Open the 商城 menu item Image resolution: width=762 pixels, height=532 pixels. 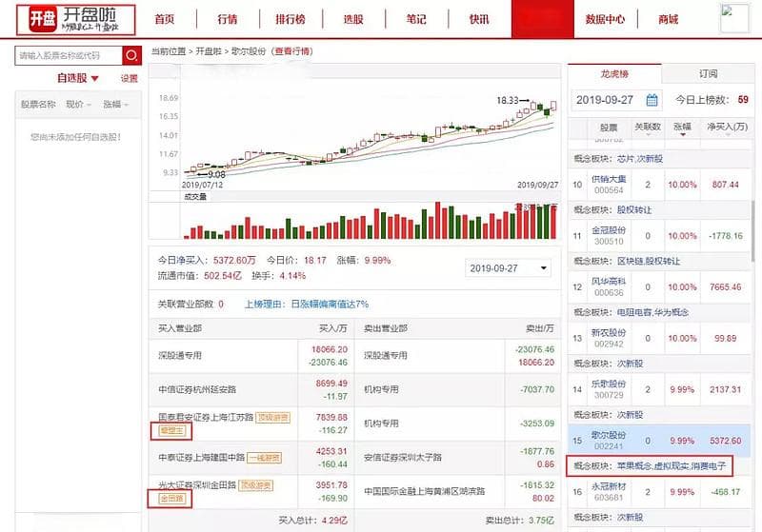pyautogui.click(x=669, y=19)
